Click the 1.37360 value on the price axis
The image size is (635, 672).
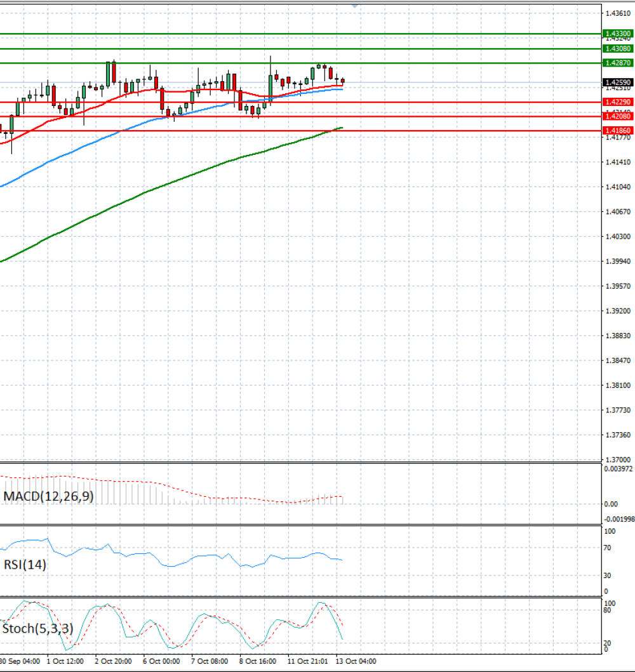tap(618, 435)
